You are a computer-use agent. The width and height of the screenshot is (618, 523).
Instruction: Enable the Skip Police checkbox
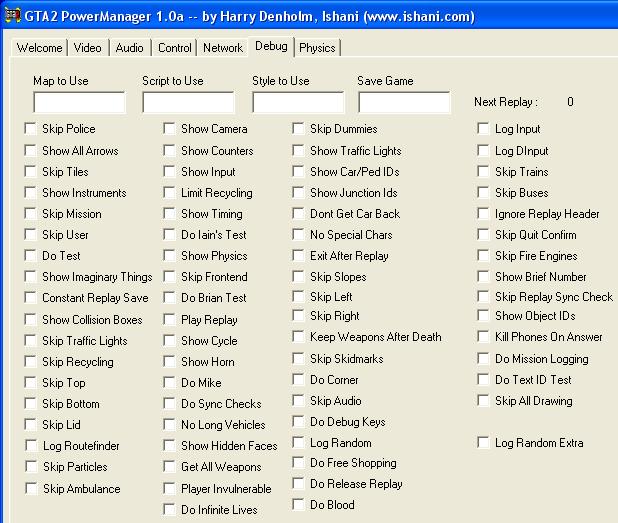[31, 129]
